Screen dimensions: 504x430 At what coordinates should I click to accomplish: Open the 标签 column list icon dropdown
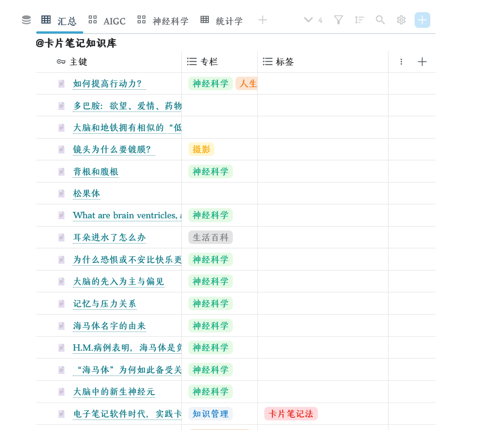click(267, 61)
